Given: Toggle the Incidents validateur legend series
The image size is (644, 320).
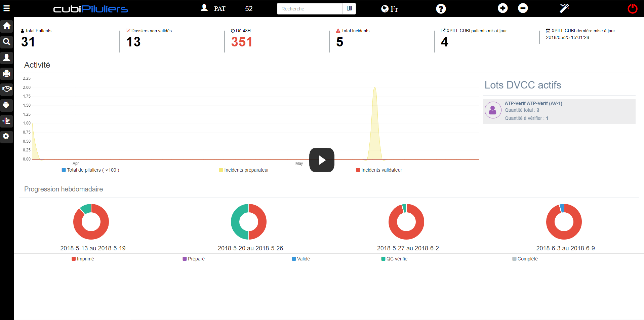Looking at the screenshot, I should pyautogui.click(x=379, y=170).
